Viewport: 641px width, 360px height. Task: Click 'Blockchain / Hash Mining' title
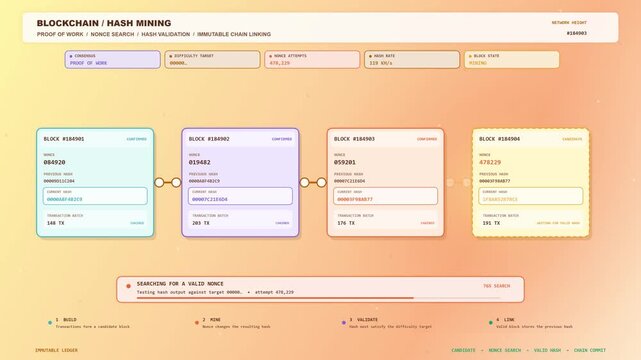pos(104,23)
